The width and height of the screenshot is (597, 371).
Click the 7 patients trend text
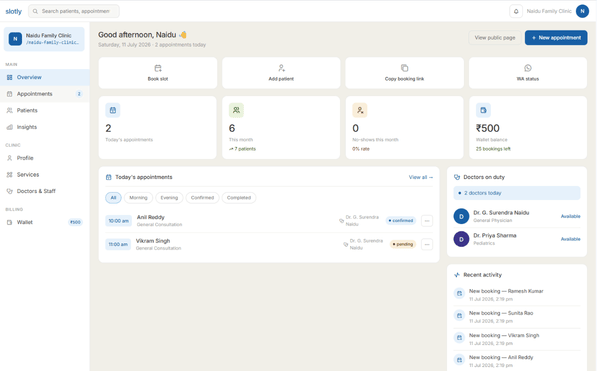243,149
